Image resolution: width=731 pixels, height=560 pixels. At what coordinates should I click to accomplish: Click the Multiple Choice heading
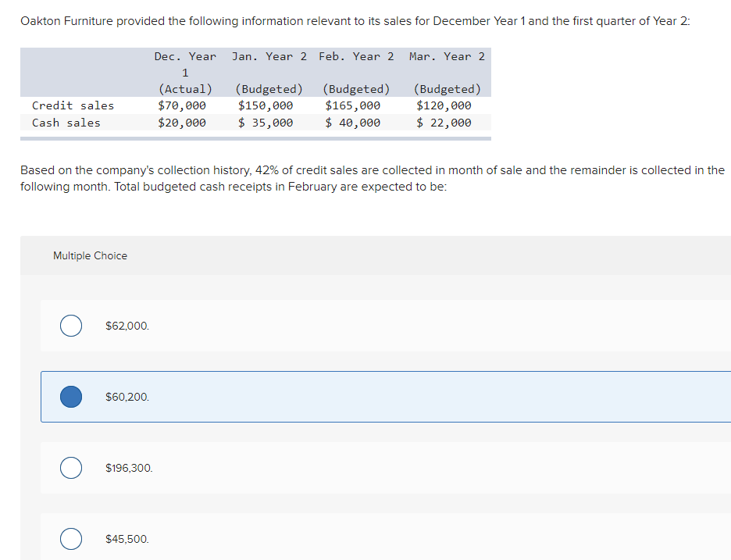click(x=90, y=255)
